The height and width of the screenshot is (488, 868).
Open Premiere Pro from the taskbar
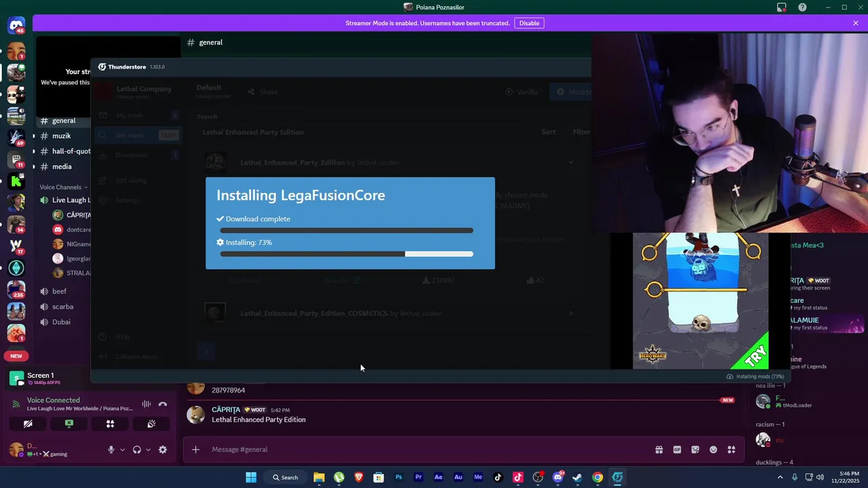tap(418, 477)
